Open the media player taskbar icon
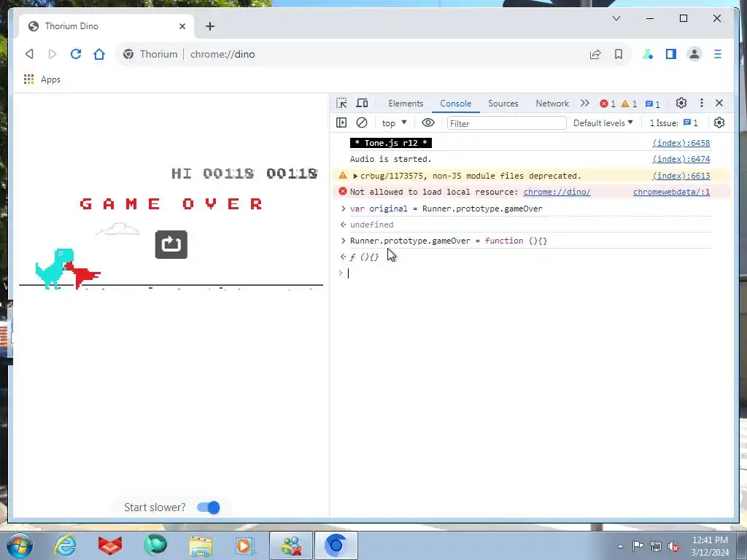 (x=245, y=545)
